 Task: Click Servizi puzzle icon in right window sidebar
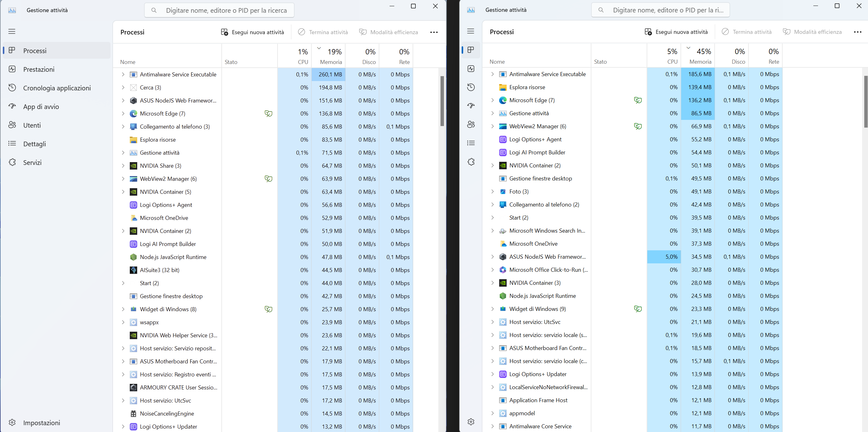pos(471,162)
